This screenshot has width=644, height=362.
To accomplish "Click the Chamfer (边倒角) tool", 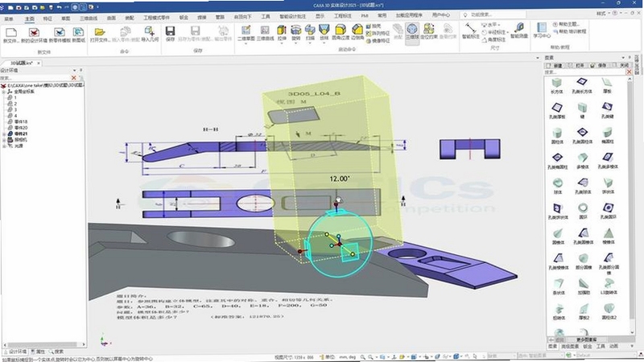I will pos(357,31).
